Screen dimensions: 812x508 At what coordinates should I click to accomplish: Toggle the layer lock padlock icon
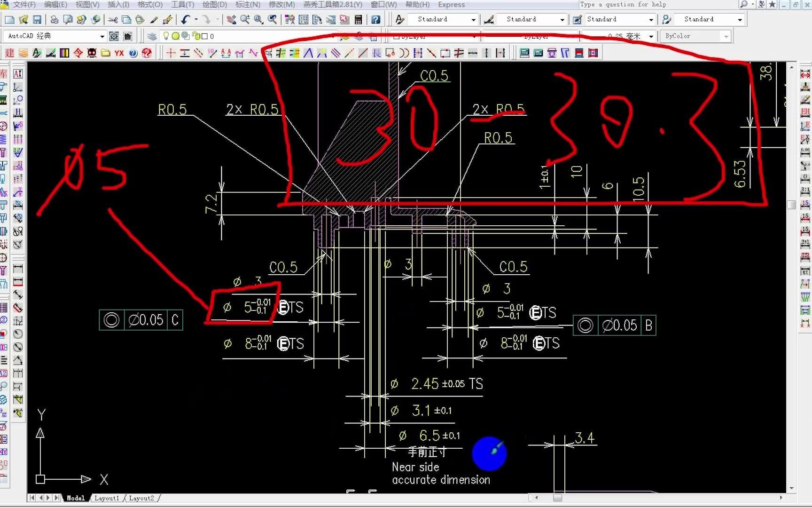pos(196,36)
